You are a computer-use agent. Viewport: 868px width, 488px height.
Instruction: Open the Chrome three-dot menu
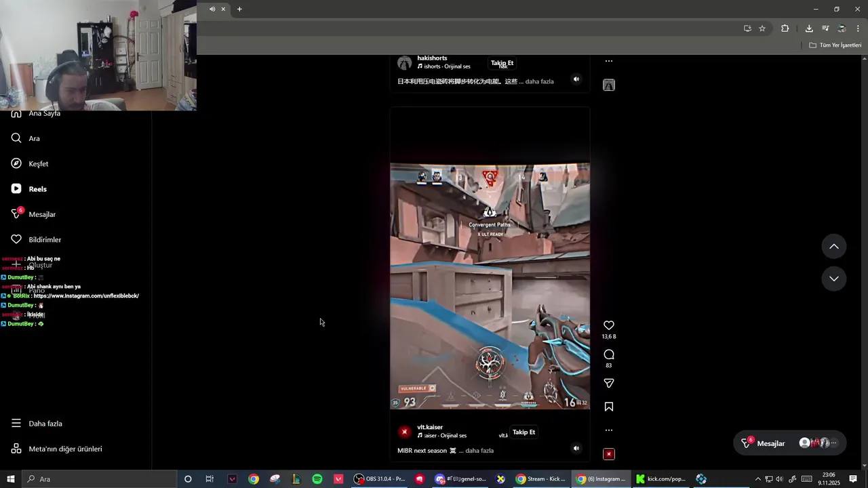(858, 28)
